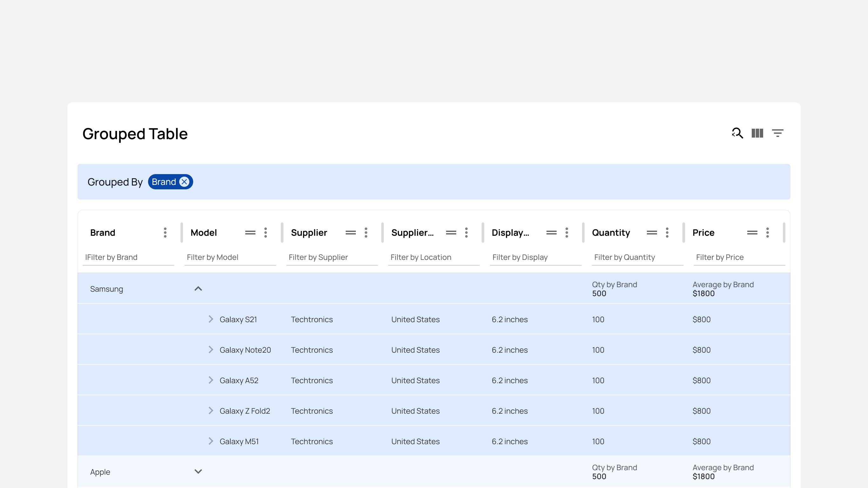Expand the Galaxy M51 row
The width and height of the screenshot is (868, 488).
tap(211, 441)
